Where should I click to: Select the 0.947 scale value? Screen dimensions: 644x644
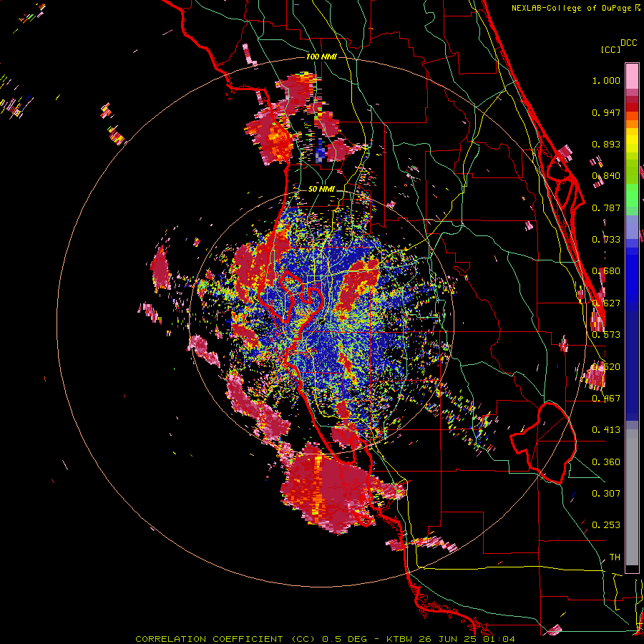tap(606, 112)
